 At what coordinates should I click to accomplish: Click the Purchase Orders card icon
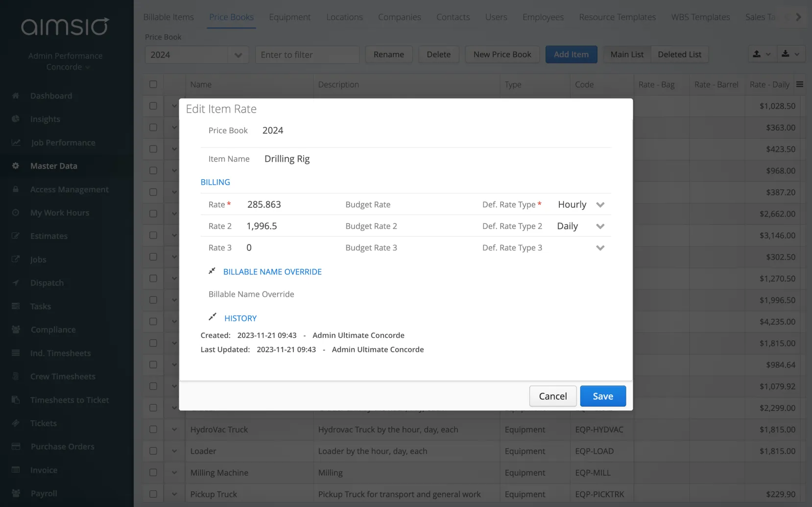click(x=16, y=446)
